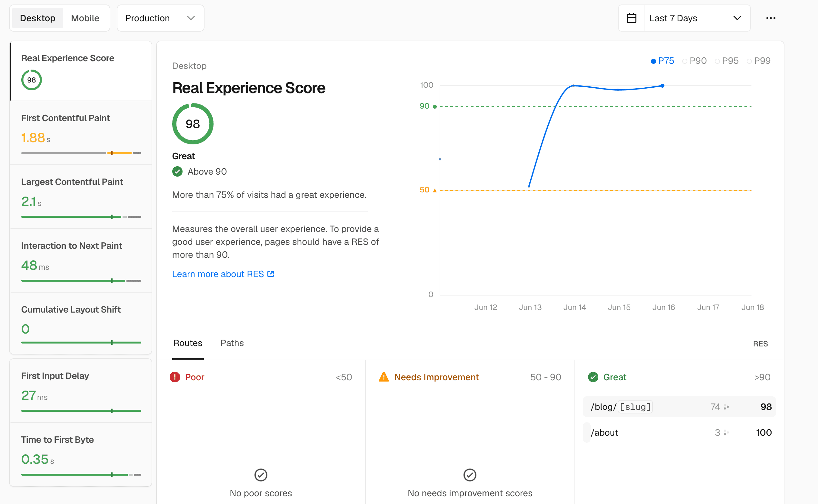Click the RES column header
Viewport: 818px width, 504px height.
coord(760,344)
